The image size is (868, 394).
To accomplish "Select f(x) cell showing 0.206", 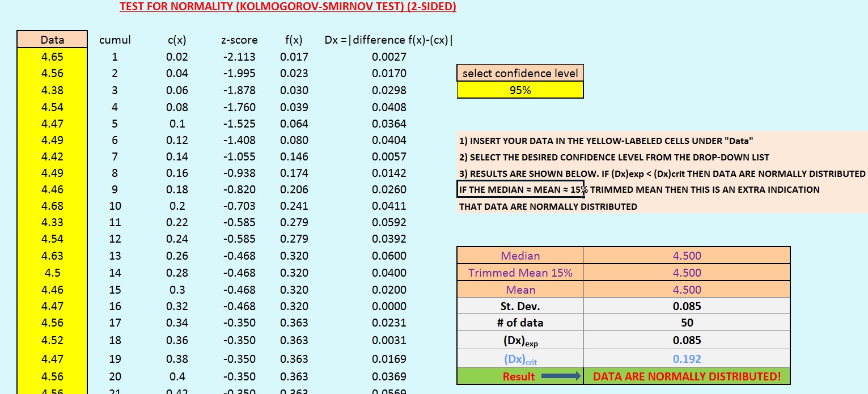I will coord(294,189).
